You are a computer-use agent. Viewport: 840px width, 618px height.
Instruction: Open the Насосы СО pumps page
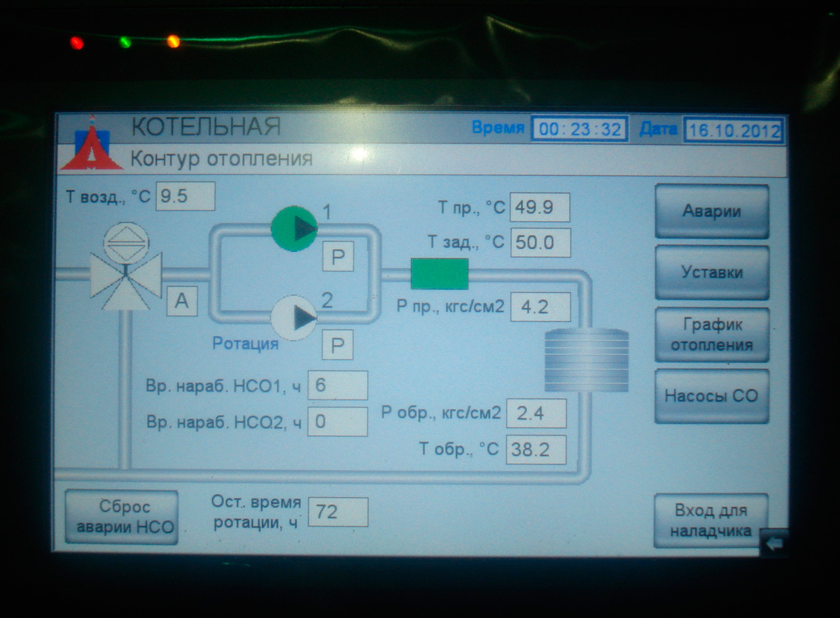pos(711,395)
